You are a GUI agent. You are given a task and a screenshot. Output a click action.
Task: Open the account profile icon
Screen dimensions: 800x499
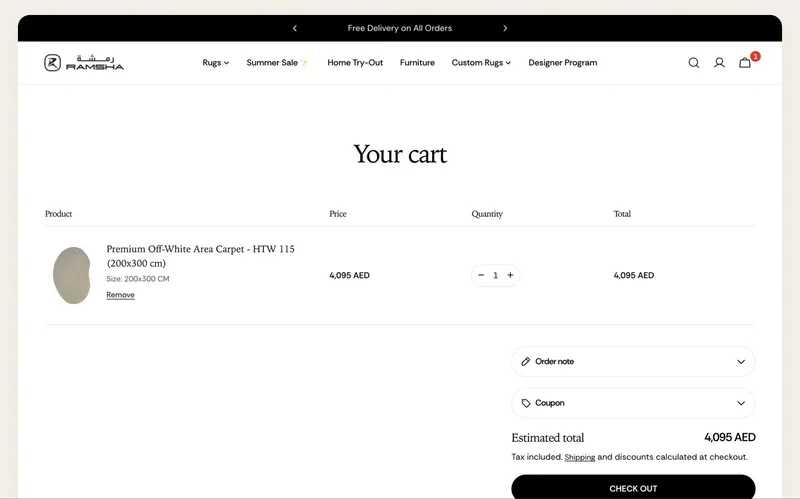[719, 63]
